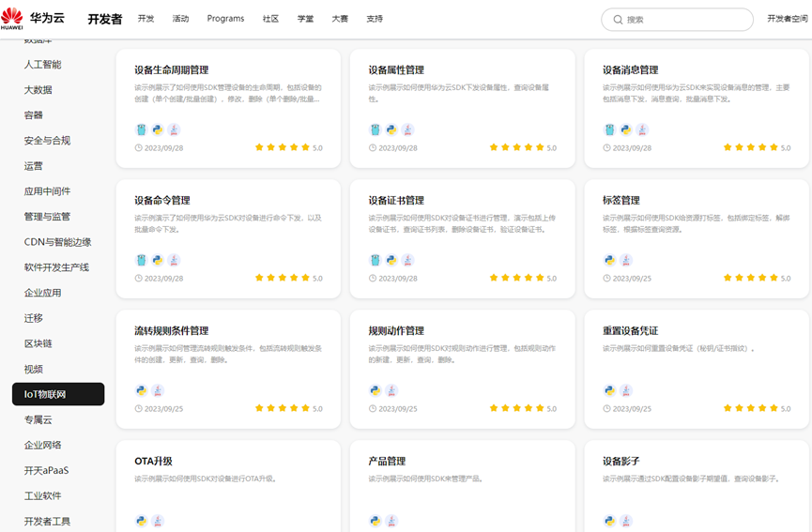Screen dimensions: 812x532
Task: Click the Java icon on 规则动作管理 card
Action: point(392,390)
